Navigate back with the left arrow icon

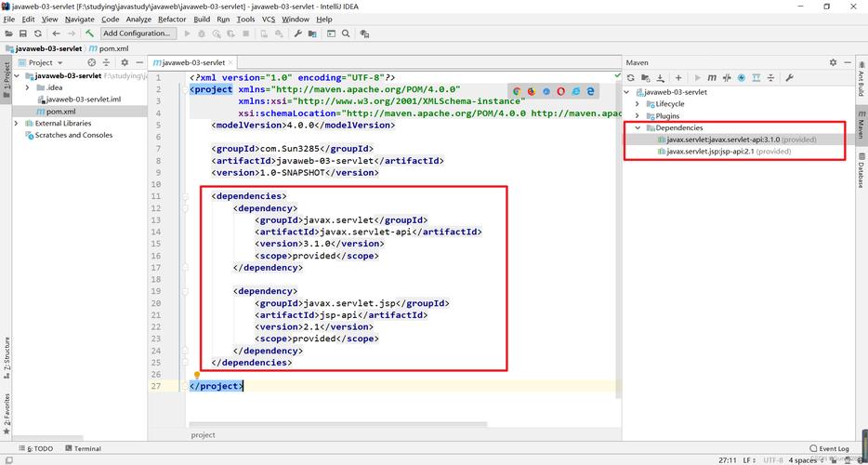click(56, 33)
